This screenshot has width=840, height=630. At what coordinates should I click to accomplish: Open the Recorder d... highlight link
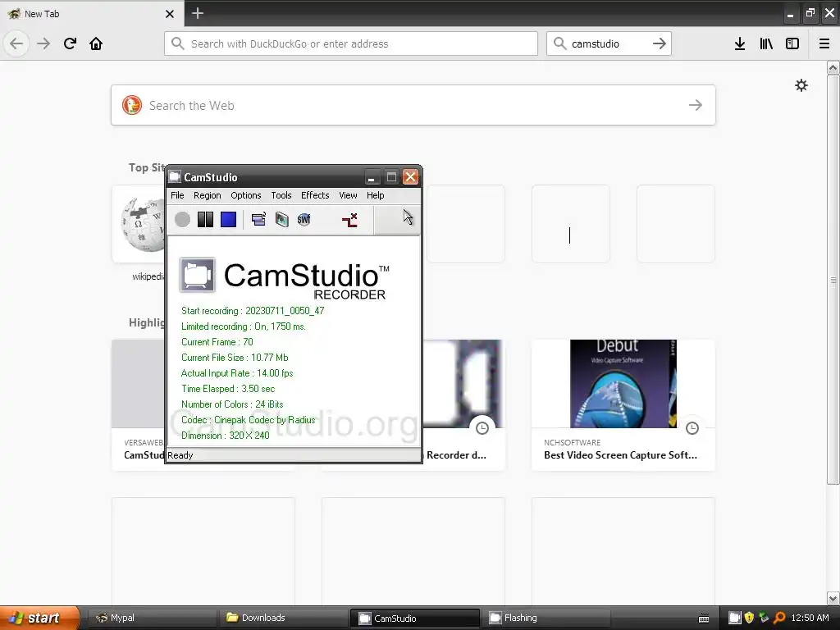point(456,454)
